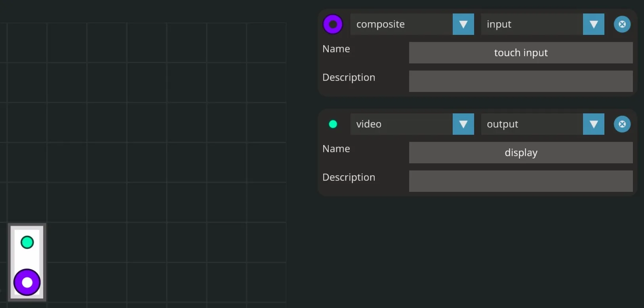Remove the touch input node entry
This screenshot has height=308, width=644.
click(622, 25)
